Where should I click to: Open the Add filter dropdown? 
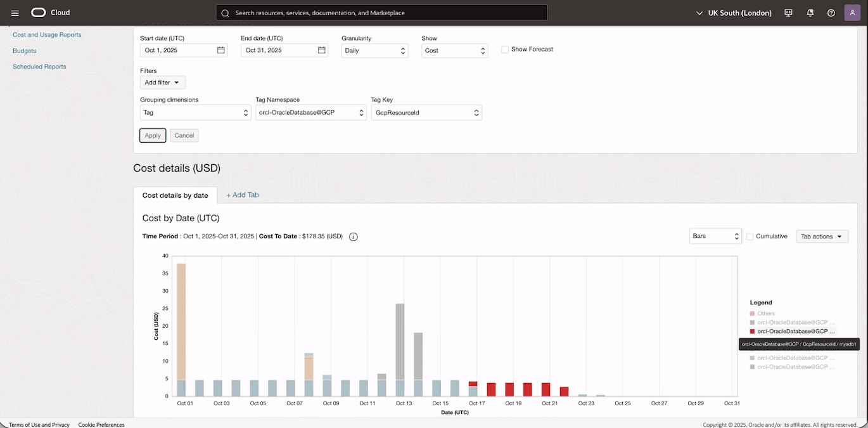coord(162,82)
